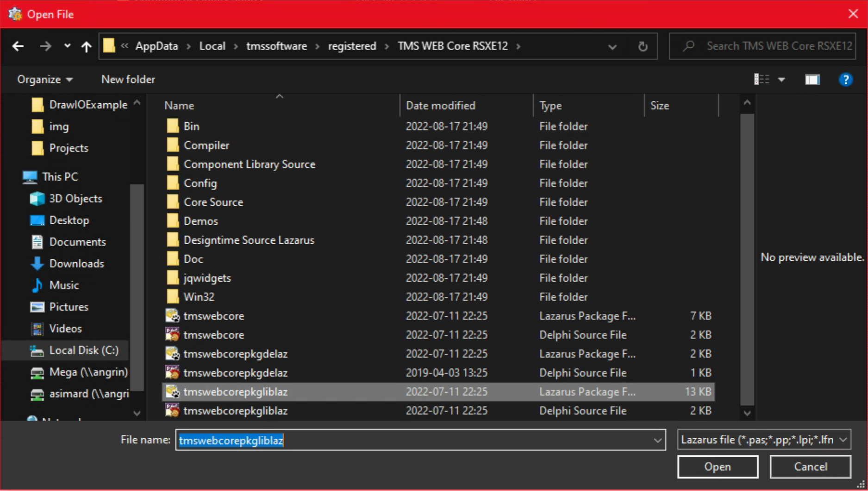Sort by Type column header
Viewport: 868px width, 491px height.
[550, 106]
